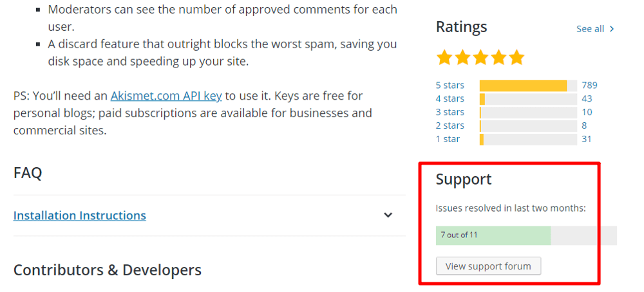Click the 31 one-star review count
Screen dimensions: 644x292
586,139
